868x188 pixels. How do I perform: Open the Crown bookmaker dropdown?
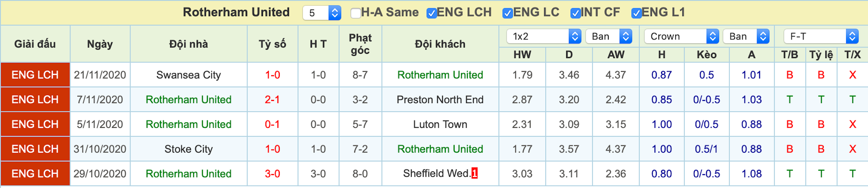(681, 36)
